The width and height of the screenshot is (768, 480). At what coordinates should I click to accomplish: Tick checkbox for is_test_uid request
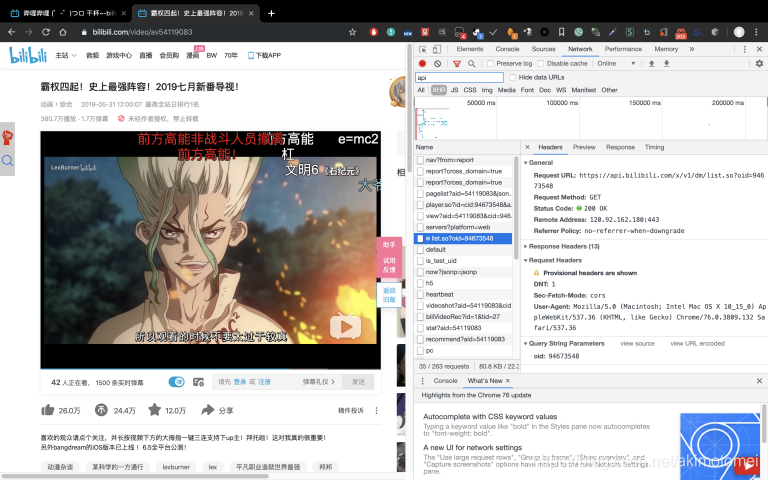(420, 261)
